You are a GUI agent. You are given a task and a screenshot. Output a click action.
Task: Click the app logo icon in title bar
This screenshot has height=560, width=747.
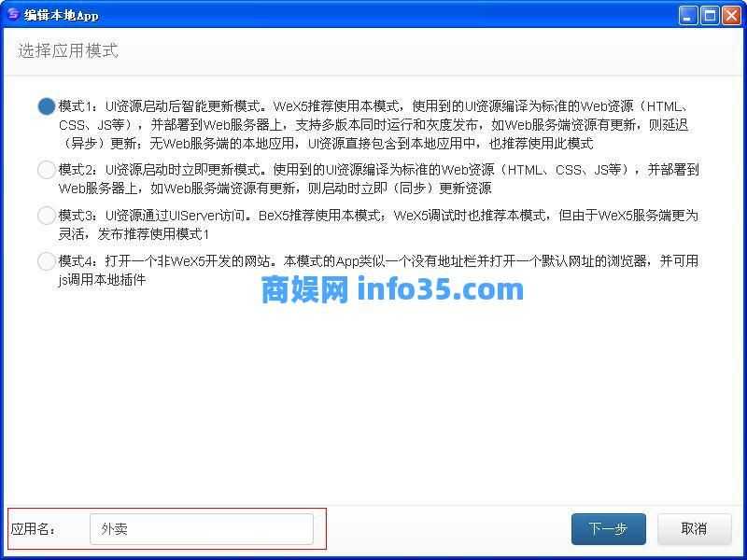click(x=13, y=15)
